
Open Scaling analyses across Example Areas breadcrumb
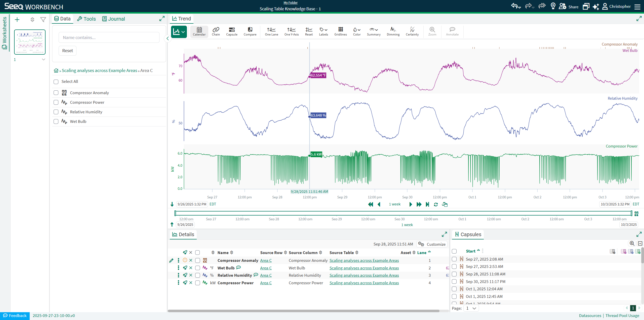(99, 70)
